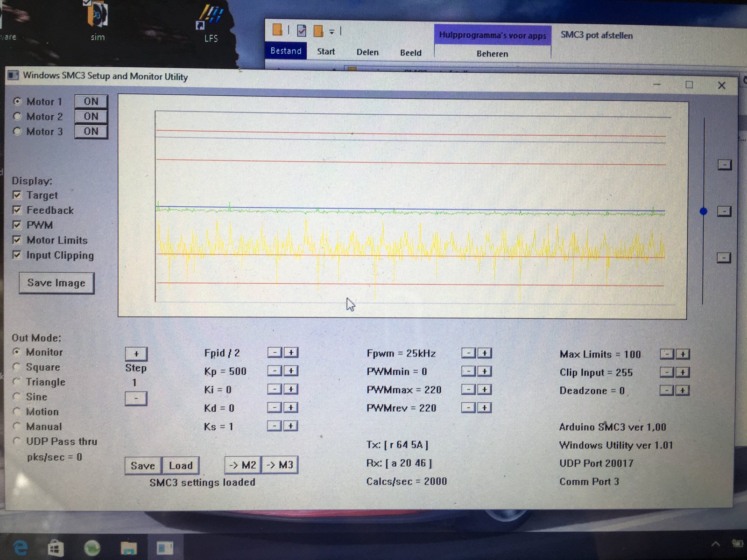Uncheck the Motor Limits checkbox
This screenshot has height=560, width=747.
pos(17,240)
